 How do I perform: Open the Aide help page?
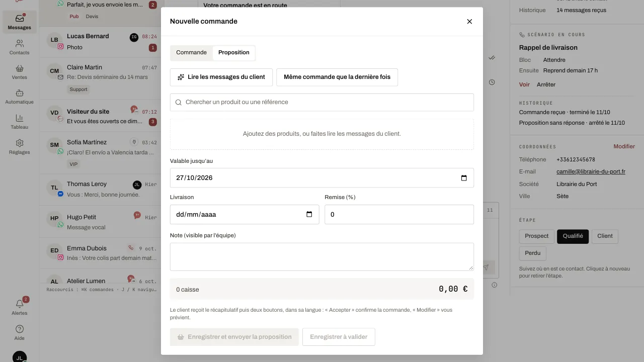(19, 332)
